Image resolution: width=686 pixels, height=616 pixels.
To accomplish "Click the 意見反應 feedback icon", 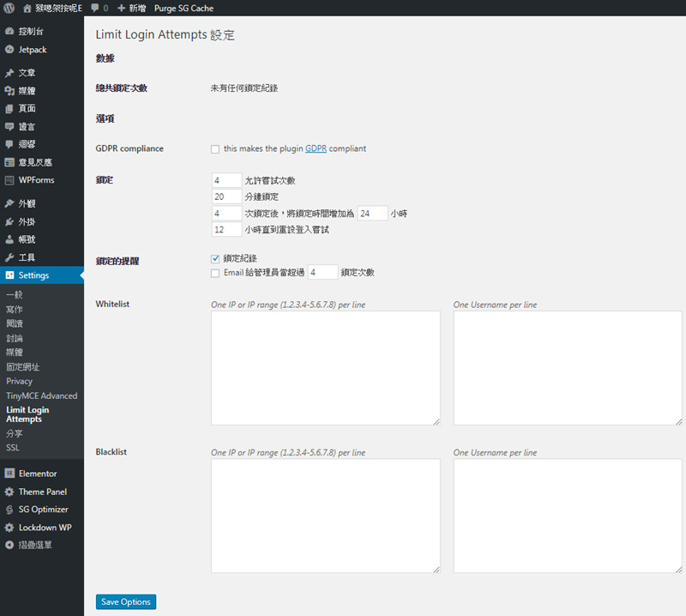I will (9, 162).
